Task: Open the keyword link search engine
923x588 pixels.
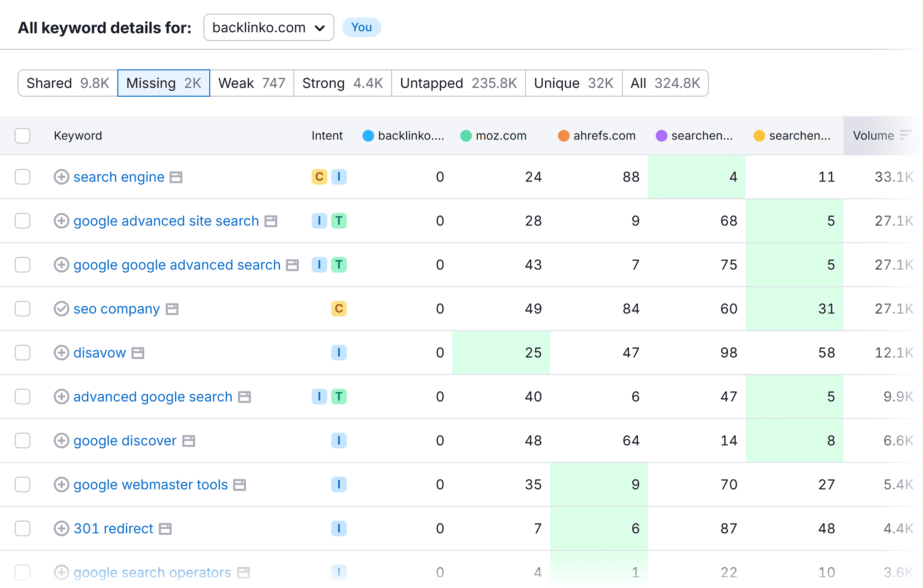Action: point(119,177)
